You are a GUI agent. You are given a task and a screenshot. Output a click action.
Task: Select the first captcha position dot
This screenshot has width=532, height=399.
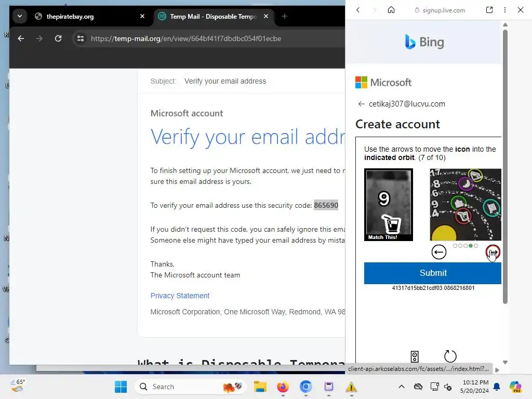pyautogui.click(x=455, y=246)
